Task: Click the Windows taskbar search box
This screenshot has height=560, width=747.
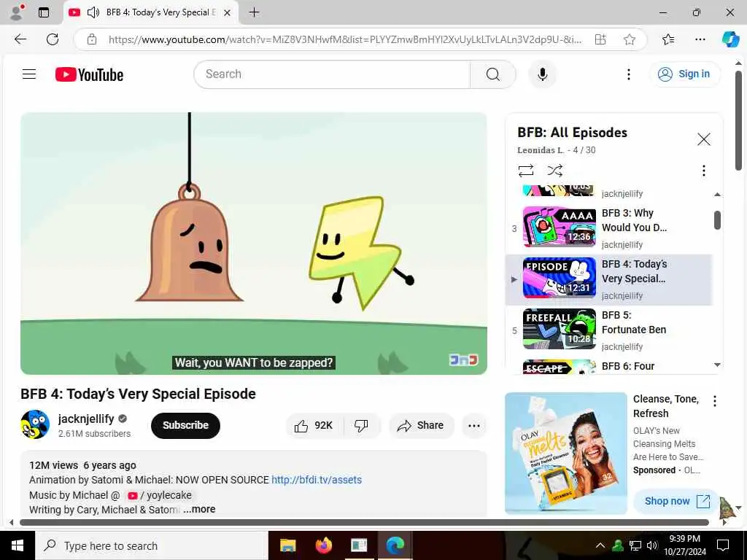Action: click(x=152, y=545)
